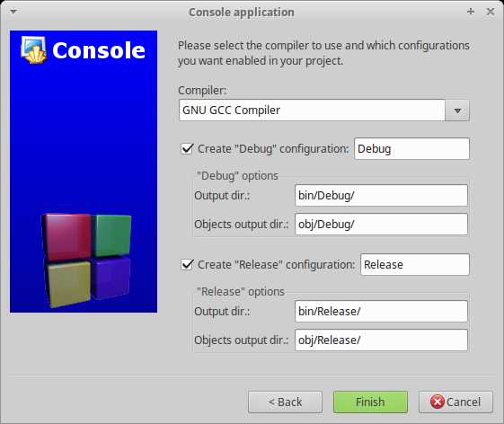
Task: Toggle Create "Debug" configuration checkbox
Action: tap(187, 149)
